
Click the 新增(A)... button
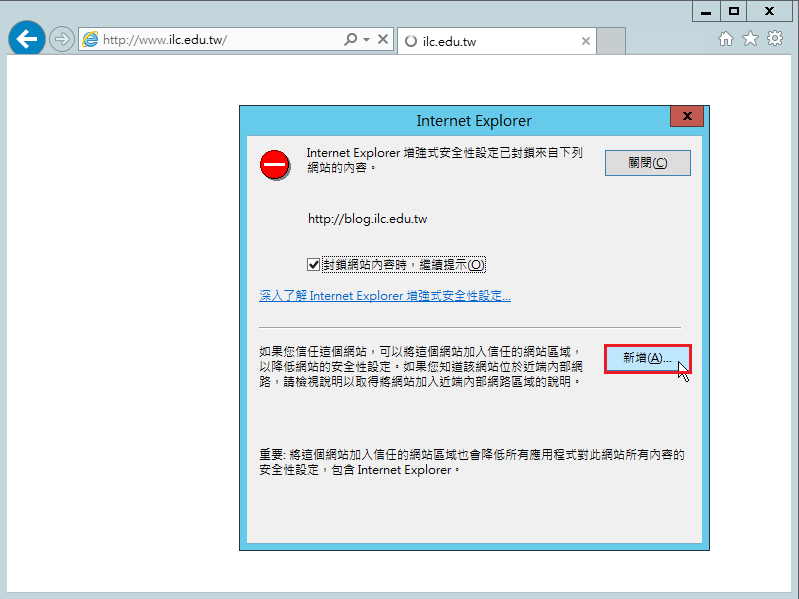coord(648,359)
